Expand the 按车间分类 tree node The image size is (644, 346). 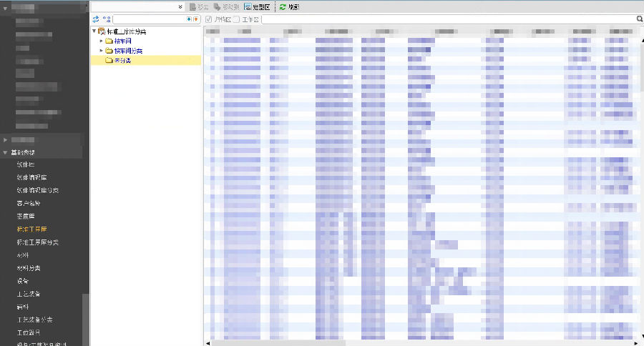point(101,51)
